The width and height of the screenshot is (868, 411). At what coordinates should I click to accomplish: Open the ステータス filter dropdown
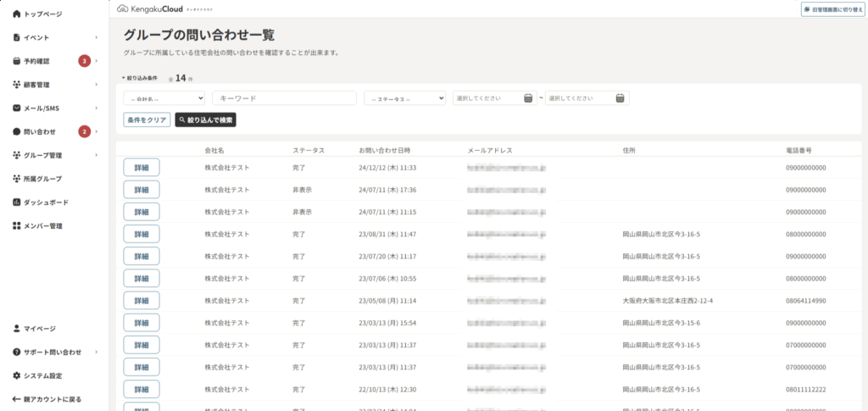(x=404, y=98)
